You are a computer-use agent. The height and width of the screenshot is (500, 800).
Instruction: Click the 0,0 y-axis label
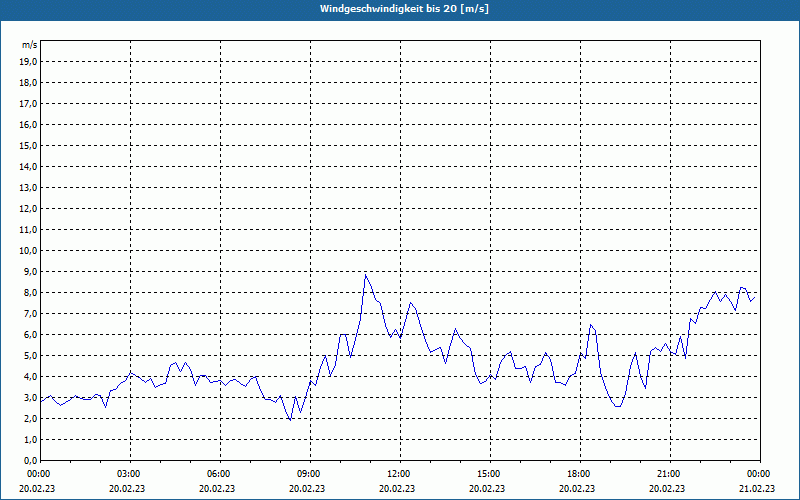point(31,461)
